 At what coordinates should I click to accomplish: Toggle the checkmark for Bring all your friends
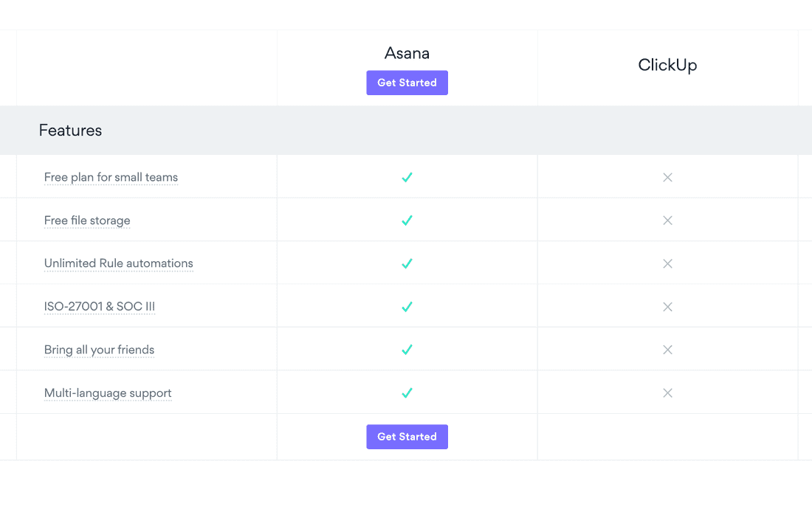pos(407,350)
